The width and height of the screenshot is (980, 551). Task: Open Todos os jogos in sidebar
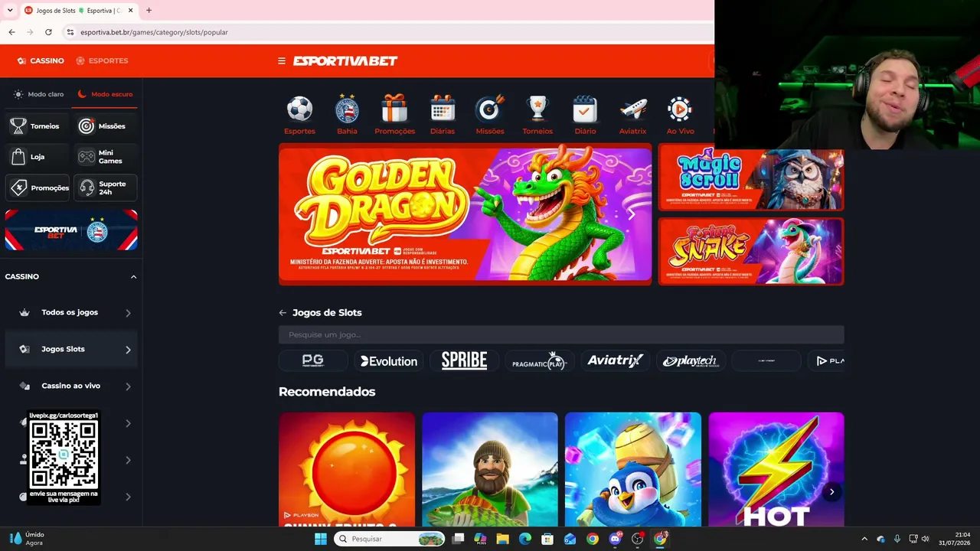(70, 312)
